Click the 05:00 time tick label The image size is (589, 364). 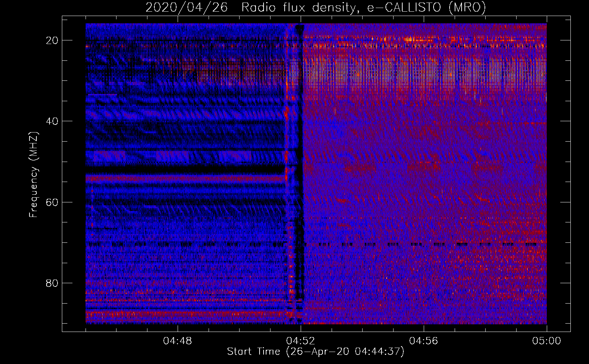pos(546,341)
